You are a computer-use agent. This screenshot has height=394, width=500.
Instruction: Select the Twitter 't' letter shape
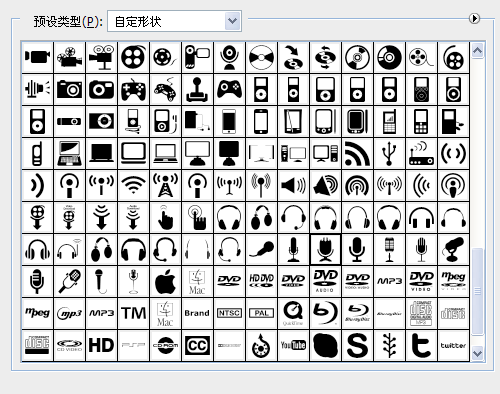tap(421, 345)
